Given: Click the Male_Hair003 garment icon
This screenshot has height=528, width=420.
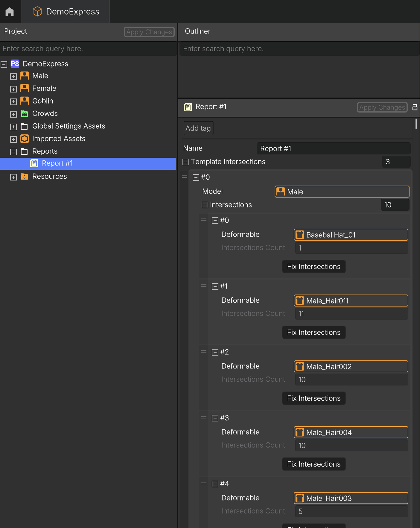Looking at the screenshot, I should coord(300,498).
